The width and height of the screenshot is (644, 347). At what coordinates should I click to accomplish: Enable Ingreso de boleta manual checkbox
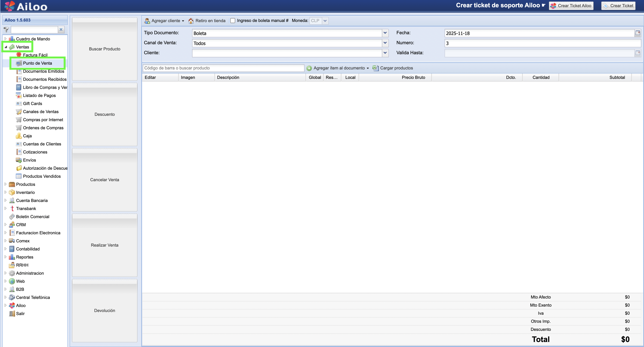[x=233, y=21]
